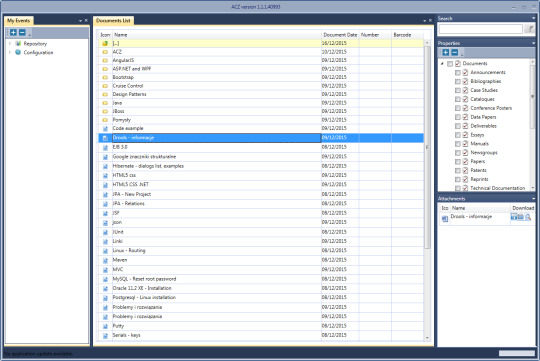Select the Documents List tab
The width and height of the screenshot is (540, 361).
click(113, 21)
